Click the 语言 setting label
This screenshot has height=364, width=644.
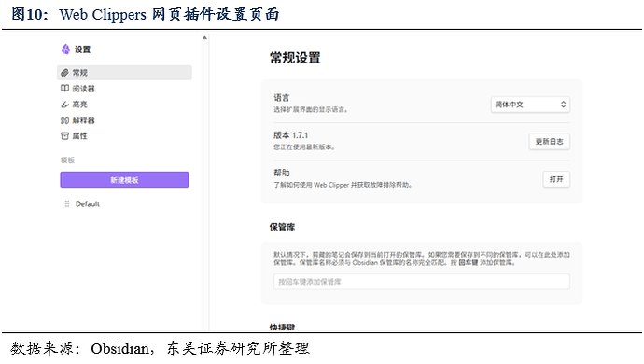(281, 98)
